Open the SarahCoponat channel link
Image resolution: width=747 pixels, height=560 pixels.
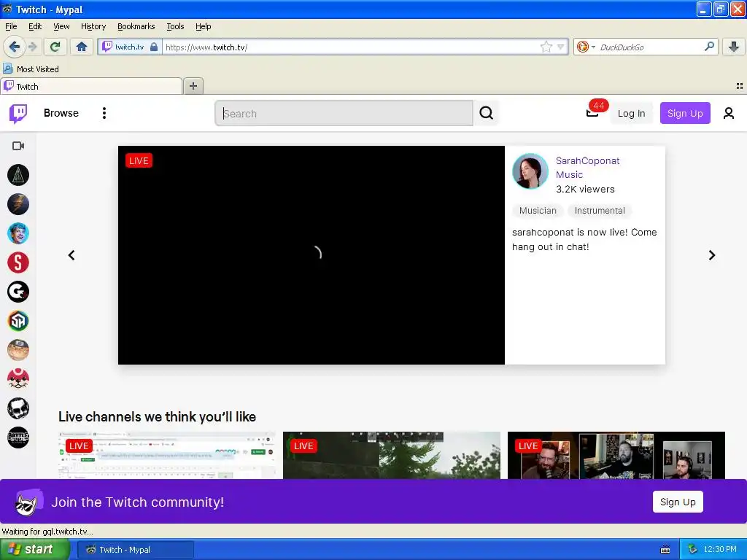587,161
